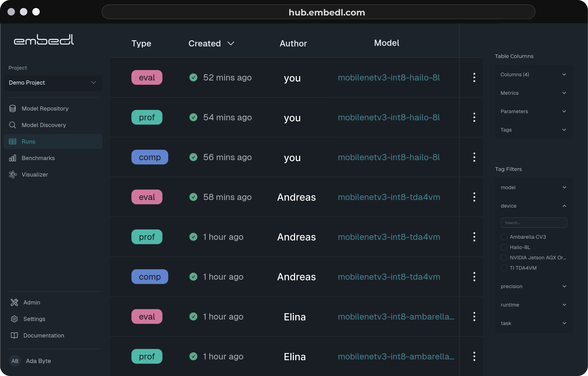The image size is (588, 376).
Task: Open the Demo Project dropdown
Action: point(52,82)
